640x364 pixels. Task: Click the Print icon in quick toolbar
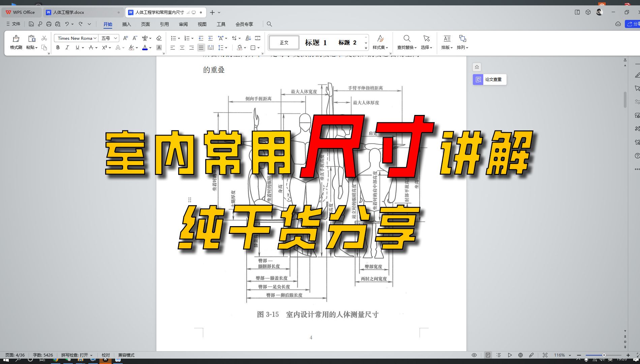[x=49, y=24]
